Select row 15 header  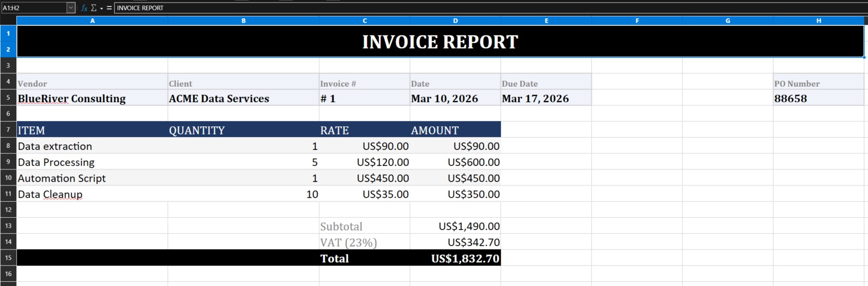[x=8, y=258]
